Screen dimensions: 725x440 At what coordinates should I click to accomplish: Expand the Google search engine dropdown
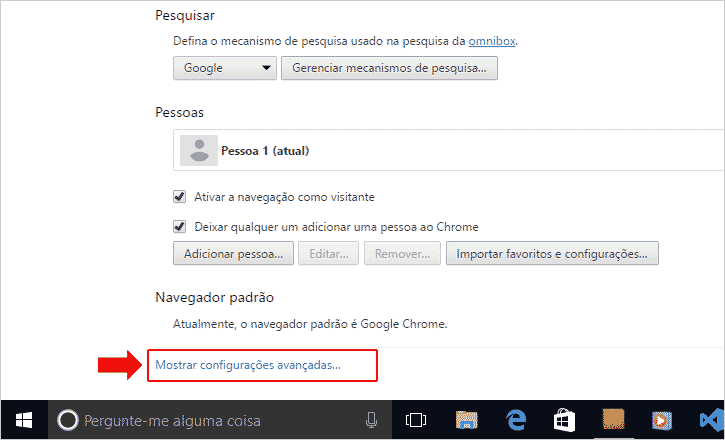(x=225, y=69)
